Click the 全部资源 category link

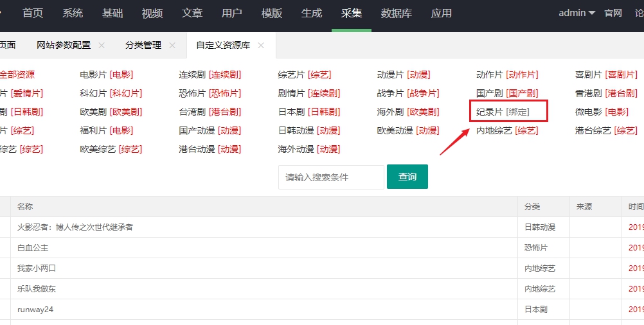(17, 75)
